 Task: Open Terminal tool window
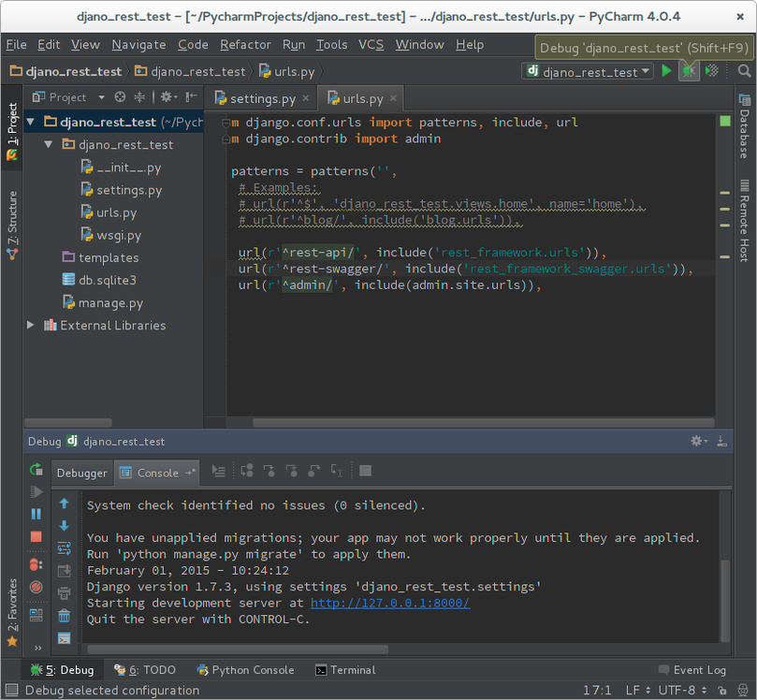pos(345,670)
